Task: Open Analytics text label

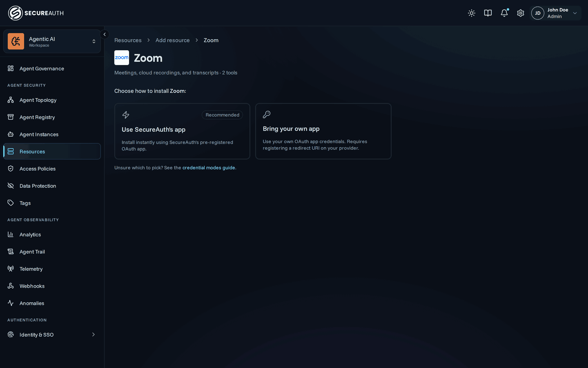Action: click(30, 235)
